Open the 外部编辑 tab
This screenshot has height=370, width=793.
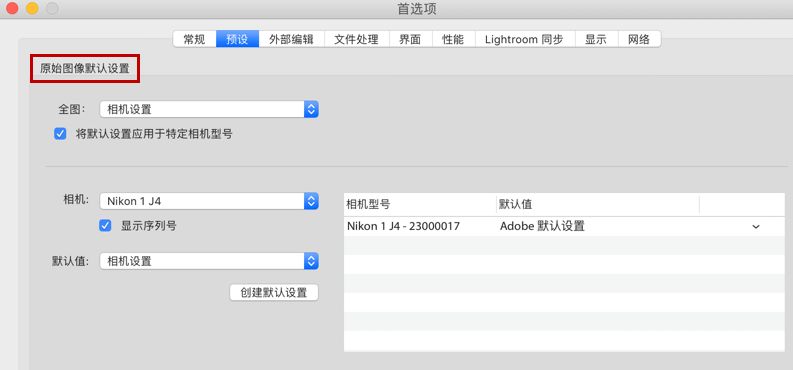pyautogui.click(x=291, y=39)
